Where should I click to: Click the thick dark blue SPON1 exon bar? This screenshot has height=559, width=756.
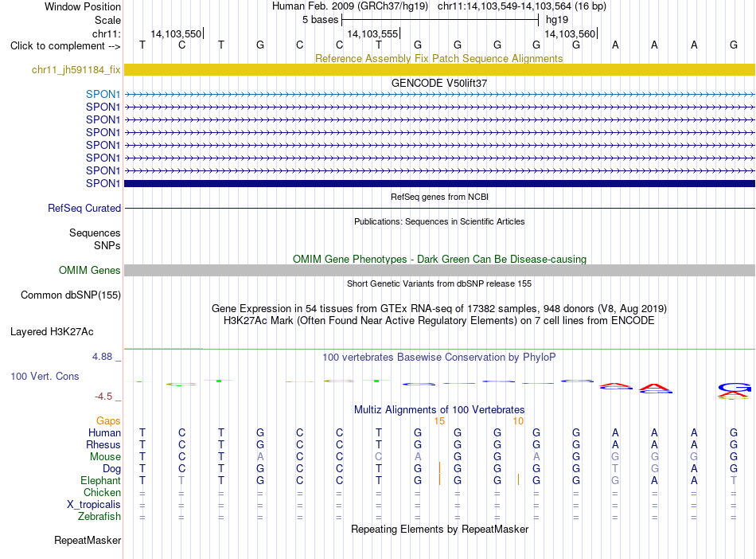[x=439, y=183]
